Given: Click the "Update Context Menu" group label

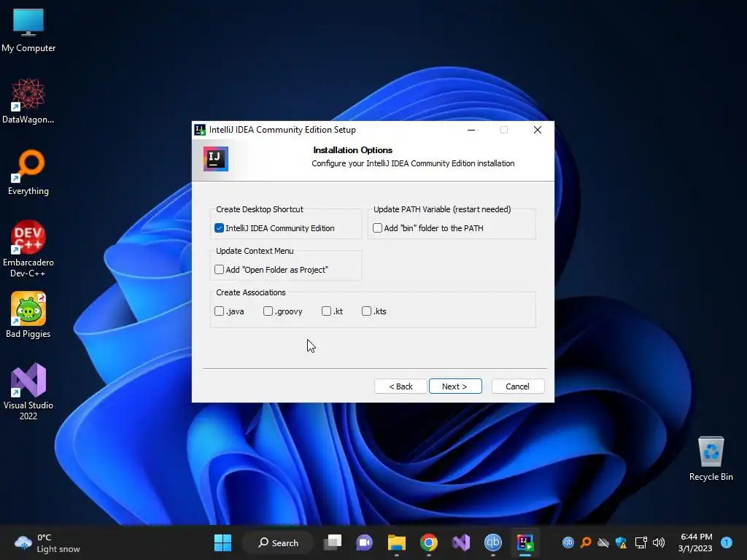Looking at the screenshot, I should point(255,251).
